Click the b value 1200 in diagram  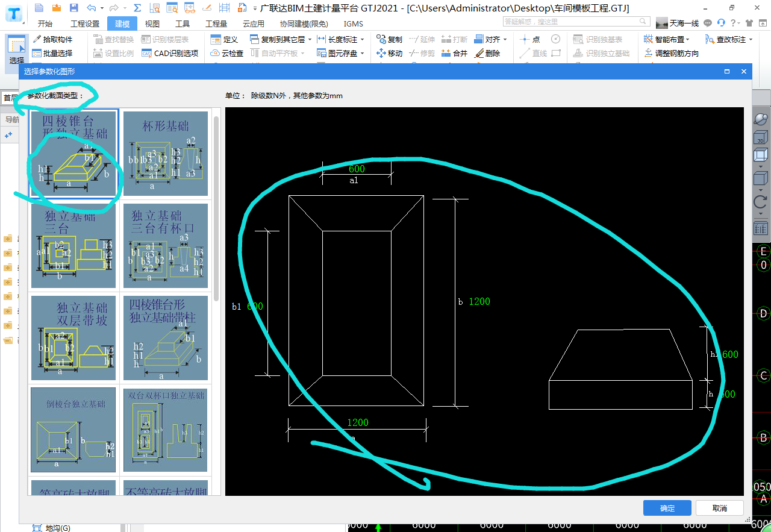(479, 301)
